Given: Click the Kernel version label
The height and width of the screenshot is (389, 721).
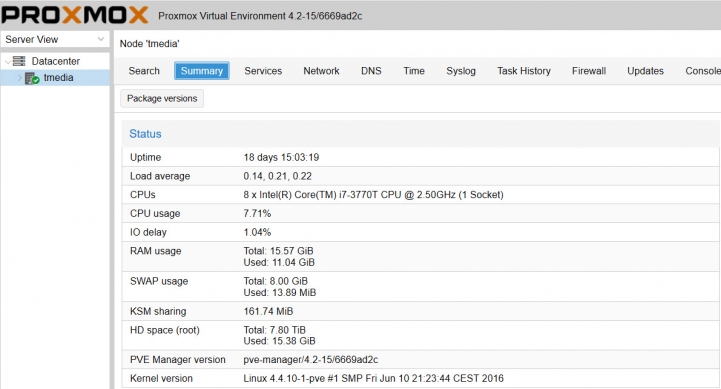Looking at the screenshot, I should 161,378.
